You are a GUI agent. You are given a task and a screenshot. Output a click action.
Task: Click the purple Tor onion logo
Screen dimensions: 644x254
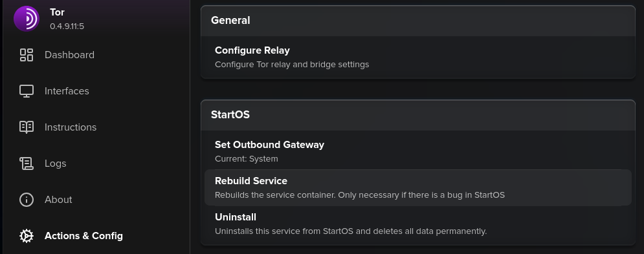coord(27,19)
